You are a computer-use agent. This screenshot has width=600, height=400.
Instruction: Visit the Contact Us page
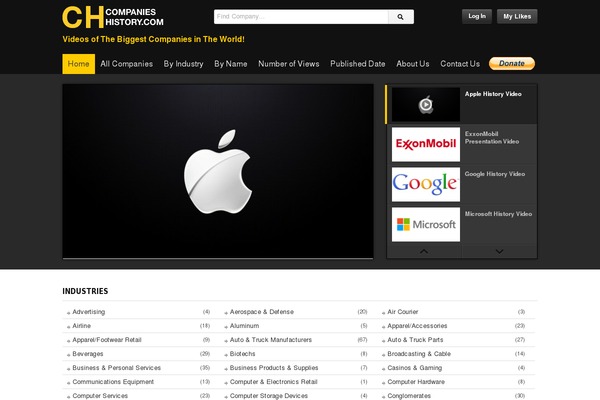tap(460, 64)
